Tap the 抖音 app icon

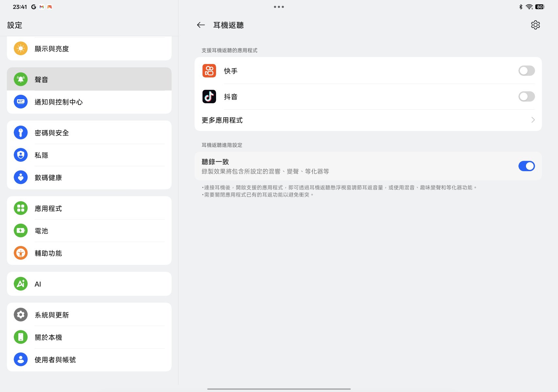(x=209, y=97)
